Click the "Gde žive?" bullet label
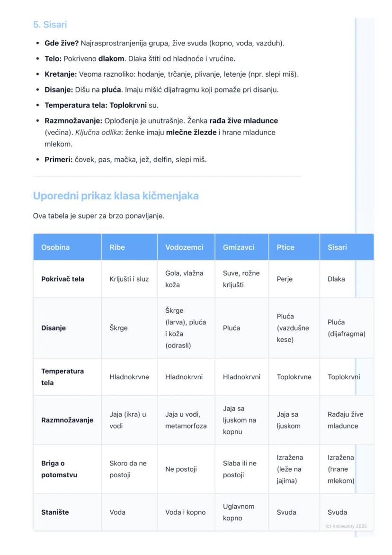Screen dimensions: 392x555 pos(62,44)
